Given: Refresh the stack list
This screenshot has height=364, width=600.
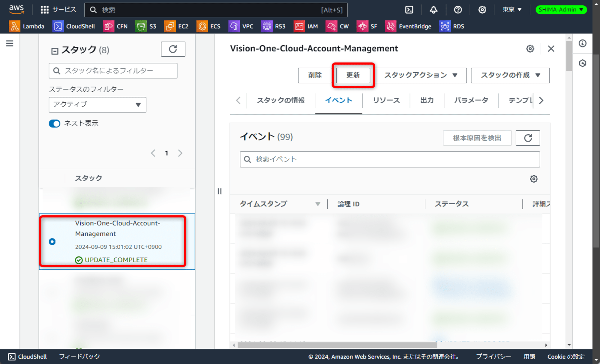Looking at the screenshot, I should [173, 49].
